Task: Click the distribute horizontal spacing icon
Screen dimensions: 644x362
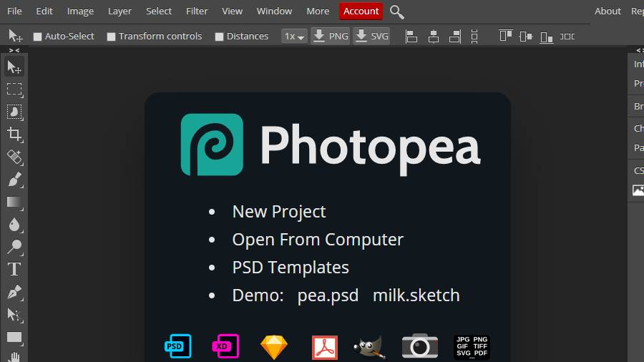Action: [567, 36]
